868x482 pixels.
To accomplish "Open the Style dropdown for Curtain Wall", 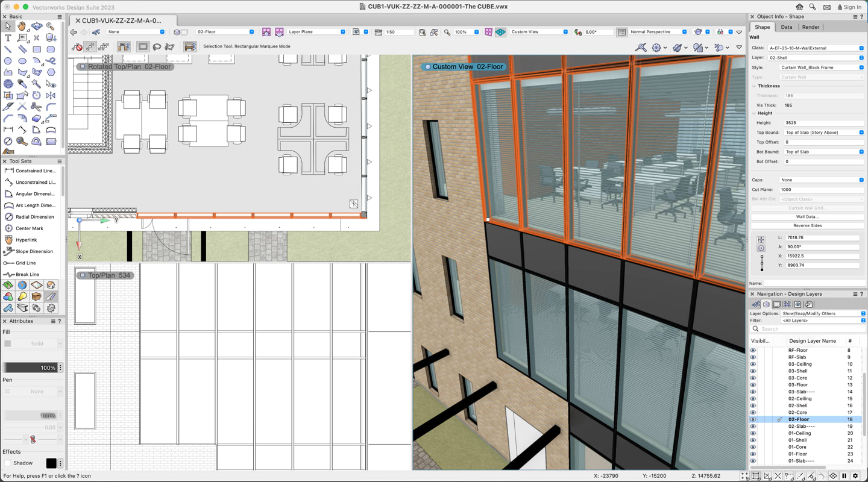I will pyautogui.click(x=821, y=67).
